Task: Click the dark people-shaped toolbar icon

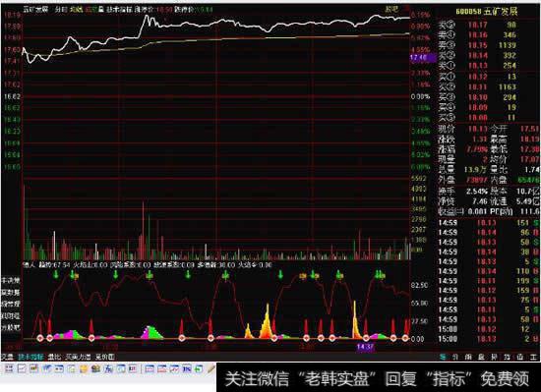Action: [x=96, y=369]
